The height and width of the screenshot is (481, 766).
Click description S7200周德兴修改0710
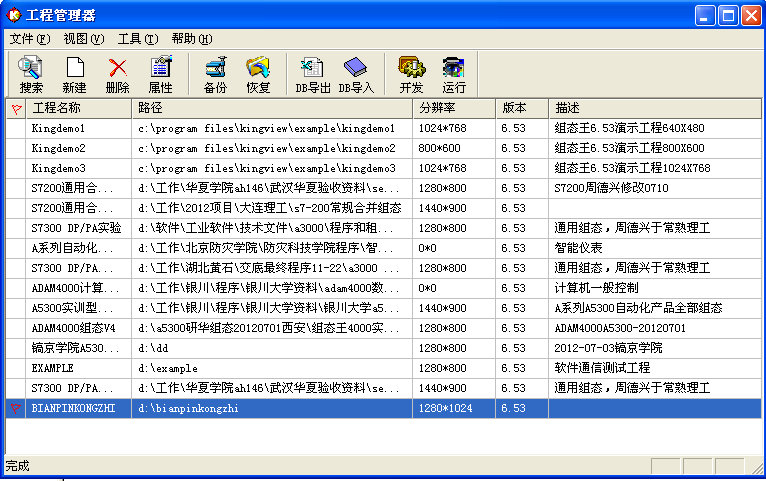point(611,188)
